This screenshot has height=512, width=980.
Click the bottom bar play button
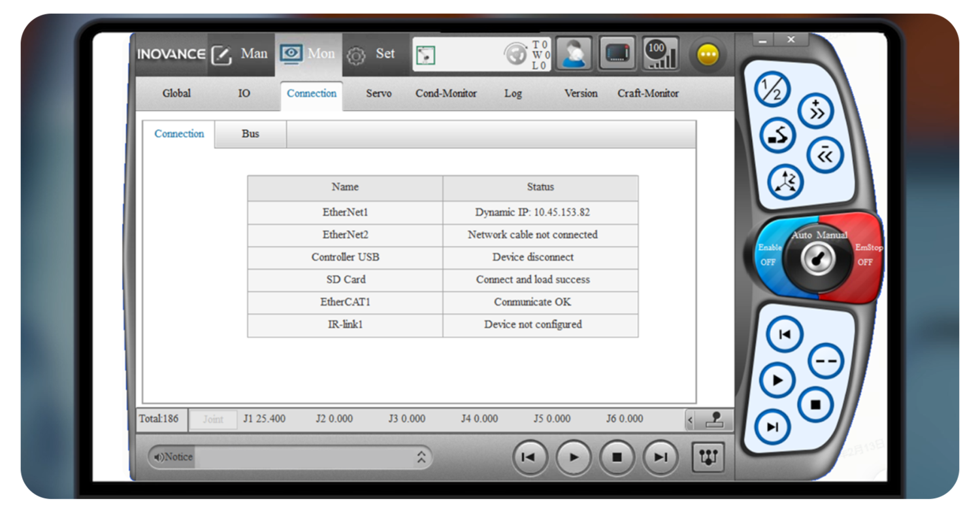point(574,457)
